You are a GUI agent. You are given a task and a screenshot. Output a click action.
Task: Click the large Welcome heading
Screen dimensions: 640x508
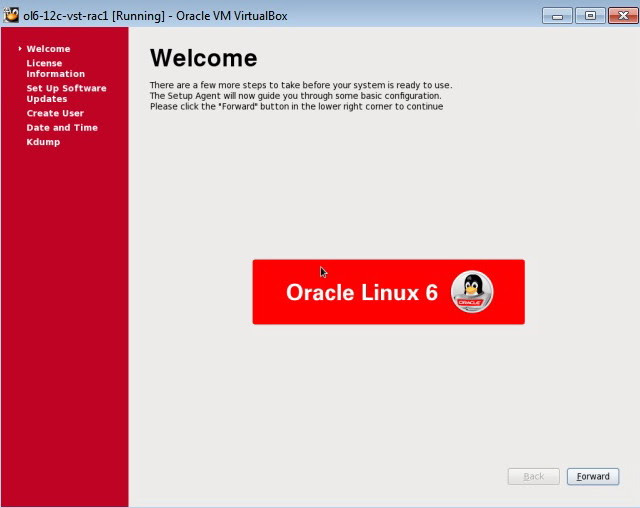[x=203, y=58]
